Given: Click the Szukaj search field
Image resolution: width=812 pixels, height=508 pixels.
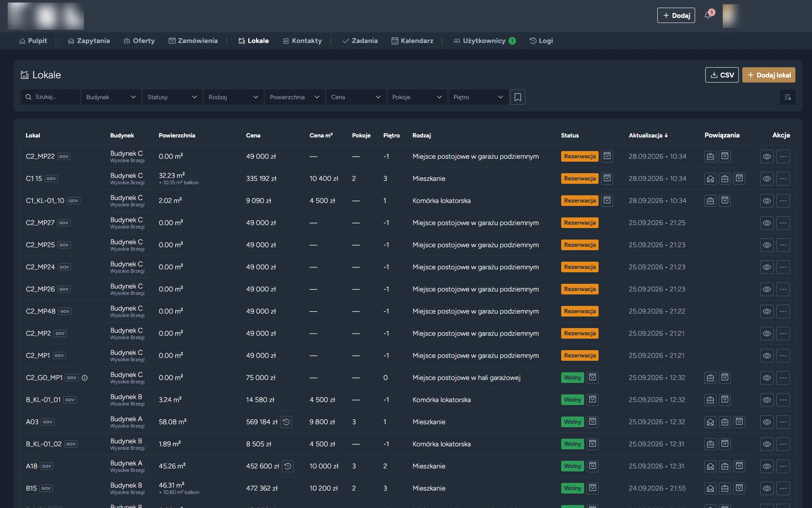Looking at the screenshot, I should [50, 97].
